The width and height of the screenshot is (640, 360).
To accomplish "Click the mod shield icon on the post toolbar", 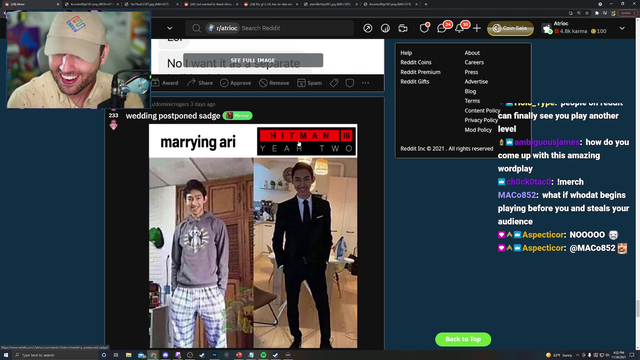I will (x=350, y=83).
